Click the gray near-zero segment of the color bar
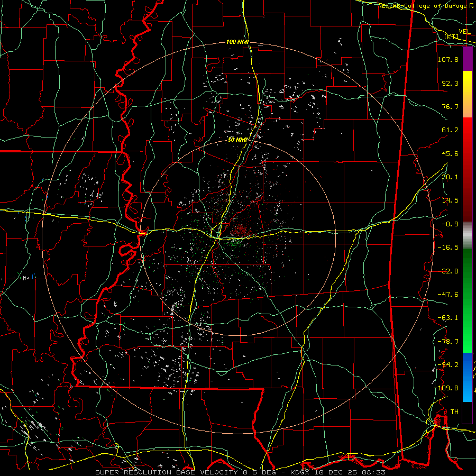 coord(467,235)
